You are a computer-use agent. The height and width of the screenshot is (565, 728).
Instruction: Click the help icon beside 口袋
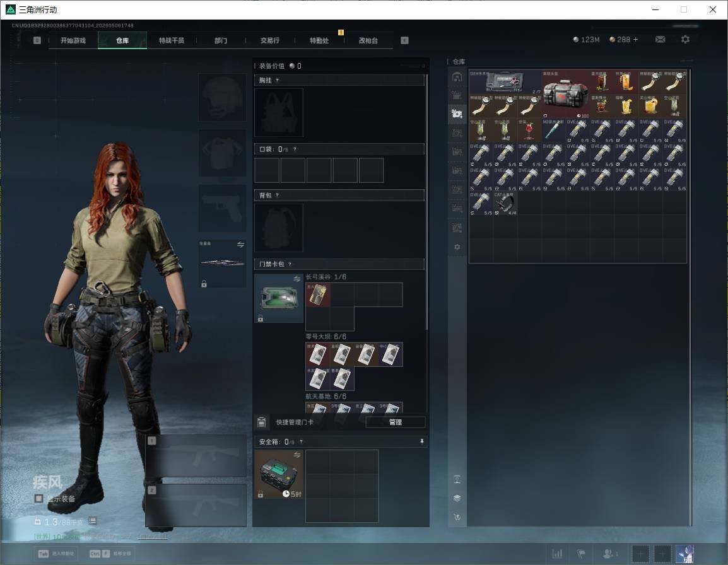coord(295,149)
